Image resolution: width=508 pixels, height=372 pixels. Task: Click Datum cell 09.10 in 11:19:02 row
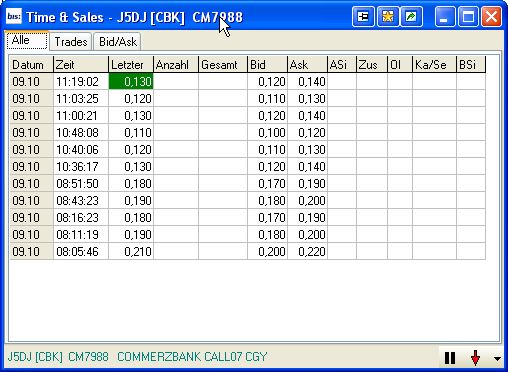tap(32, 82)
